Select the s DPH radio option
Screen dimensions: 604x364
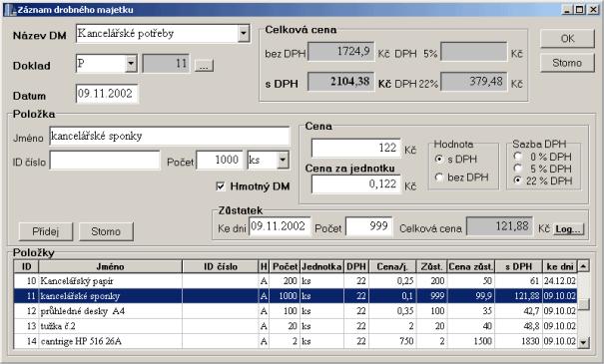pyautogui.click(x=439, y=159)
